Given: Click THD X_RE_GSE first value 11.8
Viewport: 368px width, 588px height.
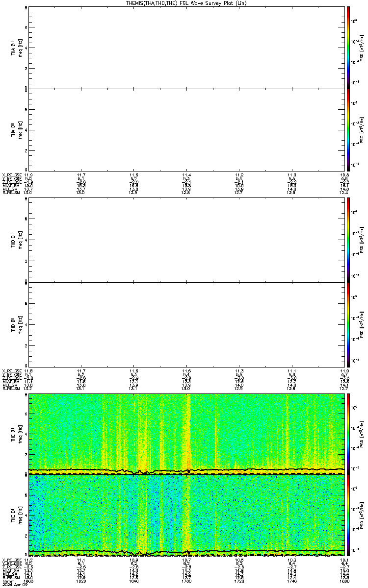Looking at the screenshot, I should coord(28,371).
